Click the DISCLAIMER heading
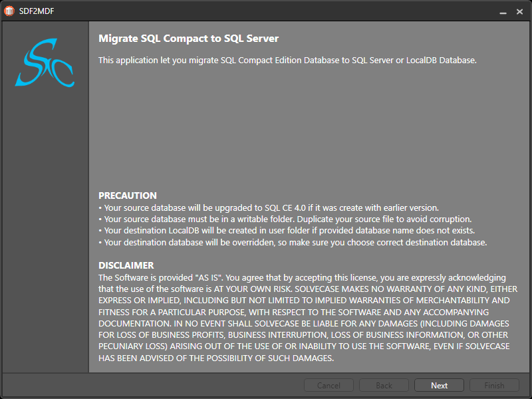 pyautogui.click(x=126, y=265)
